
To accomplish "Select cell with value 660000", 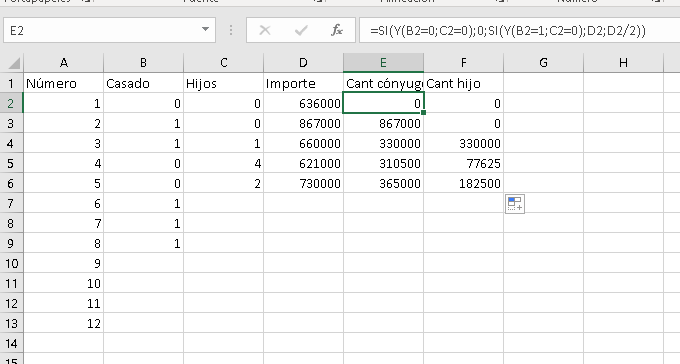I will [x=303, y=143].
